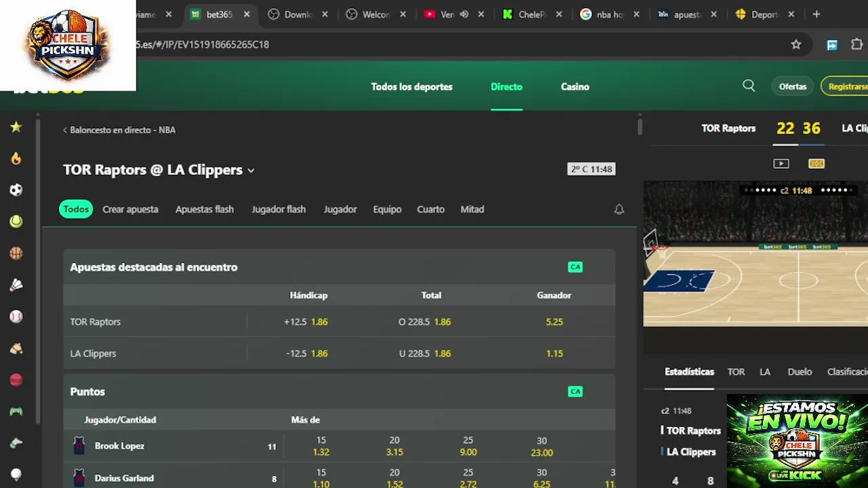Go back to Baloncesto en directo - NBA
The width and height of the screenshot is (868, 488).
[x=119, y=130]
